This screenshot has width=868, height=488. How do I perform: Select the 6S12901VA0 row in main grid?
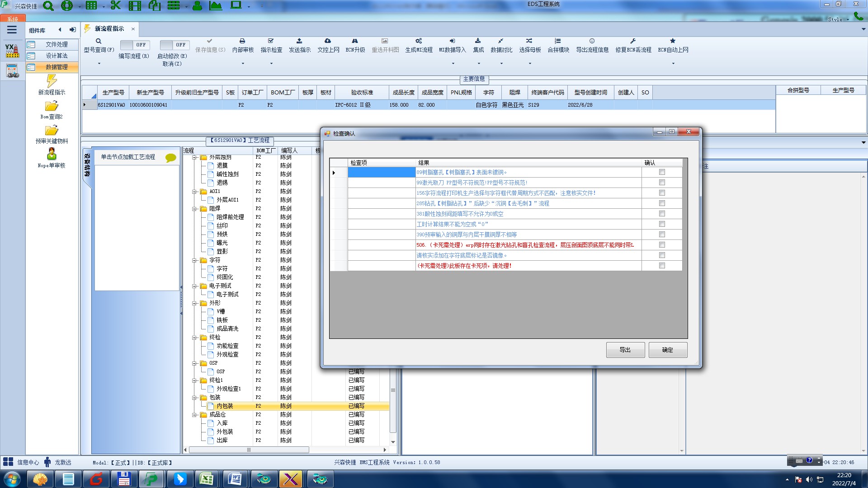pyautogui.click(x=429, y=105)
